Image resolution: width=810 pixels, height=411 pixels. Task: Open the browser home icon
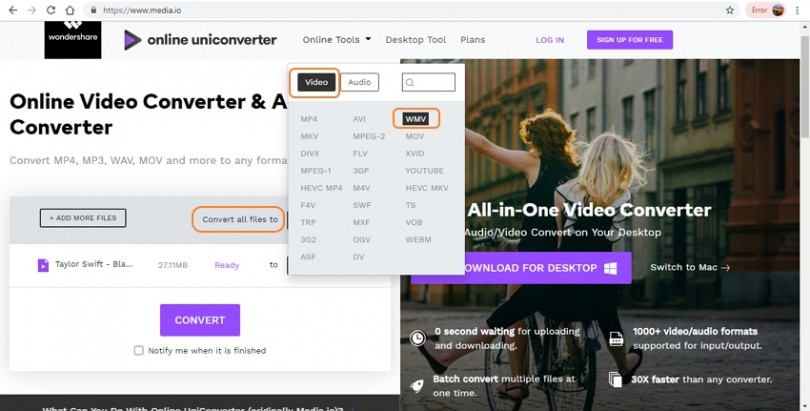click(70, 10)
